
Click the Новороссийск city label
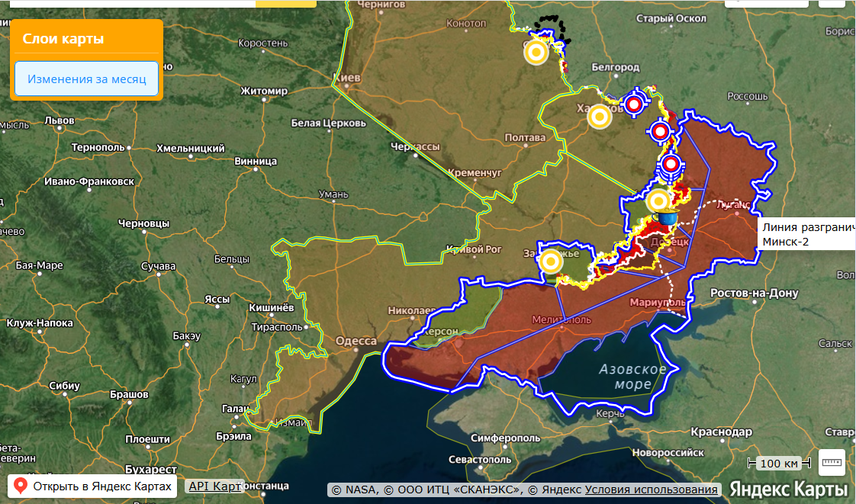tap(668, 453)
